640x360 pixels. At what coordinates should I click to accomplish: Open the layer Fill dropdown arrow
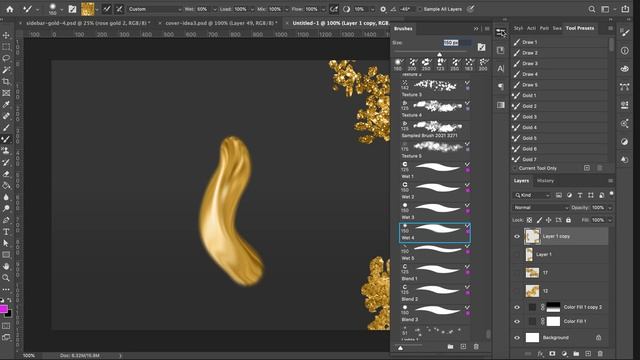[x=610, y=220]
